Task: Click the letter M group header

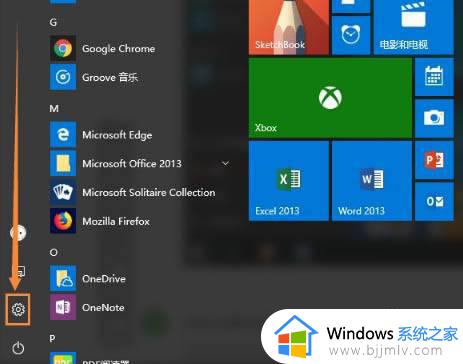Action: pos(54,108)
